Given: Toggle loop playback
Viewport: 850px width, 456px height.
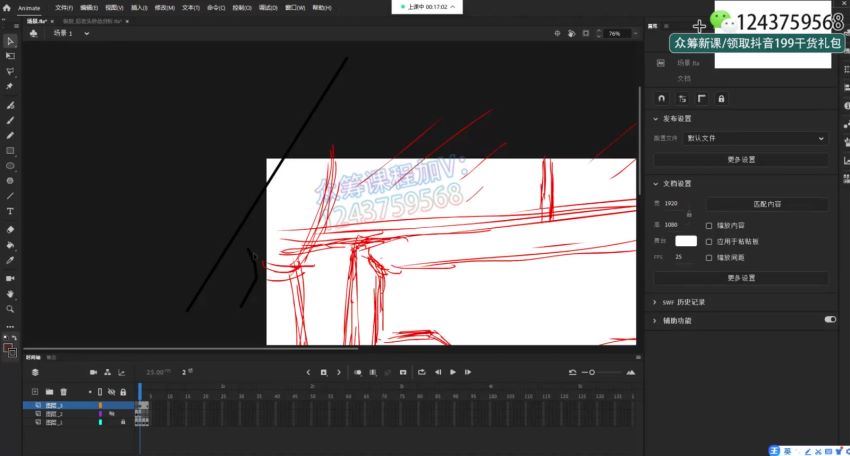Looking at the screenshot, I should click(x=422, y=372).
